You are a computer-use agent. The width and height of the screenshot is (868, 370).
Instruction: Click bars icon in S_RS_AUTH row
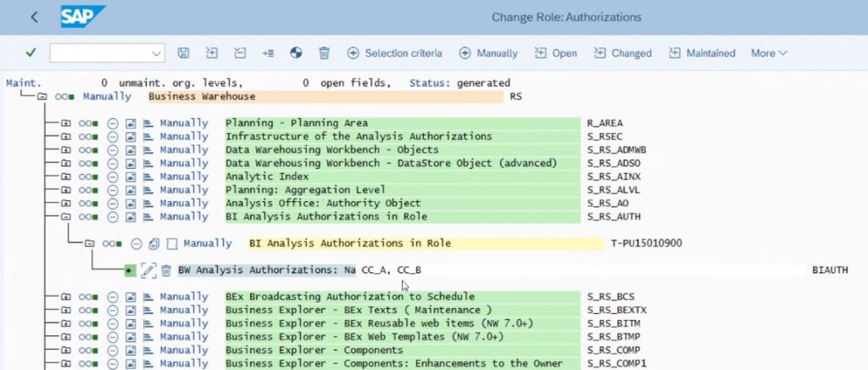[147, 216]
